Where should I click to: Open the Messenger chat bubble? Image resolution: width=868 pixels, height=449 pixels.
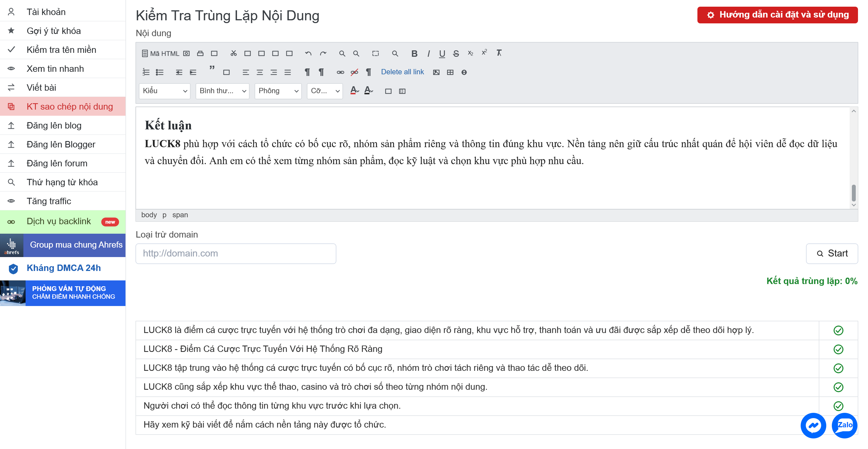coord(813,425)
